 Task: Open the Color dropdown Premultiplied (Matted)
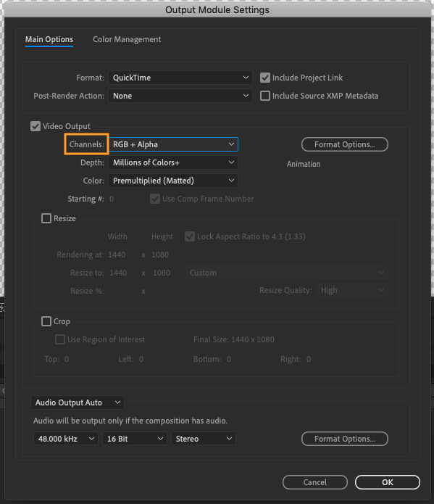click(x=173, y=181)
